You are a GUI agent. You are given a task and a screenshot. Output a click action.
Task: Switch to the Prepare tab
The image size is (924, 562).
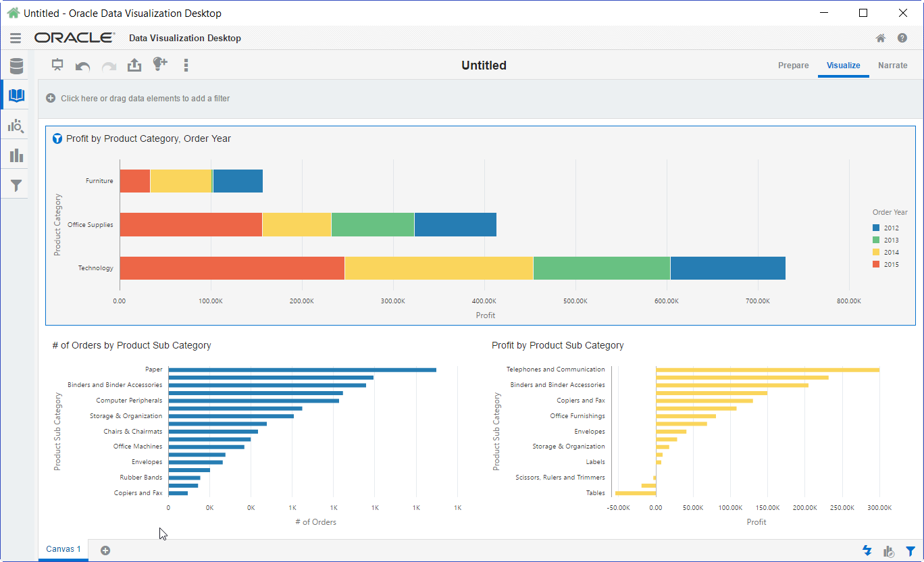793,65
